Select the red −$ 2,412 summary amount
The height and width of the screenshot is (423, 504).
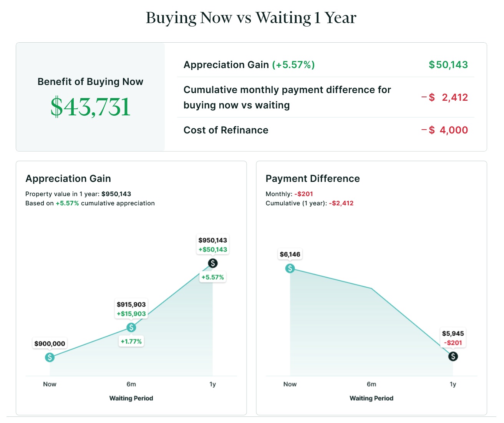coord(444,97)
